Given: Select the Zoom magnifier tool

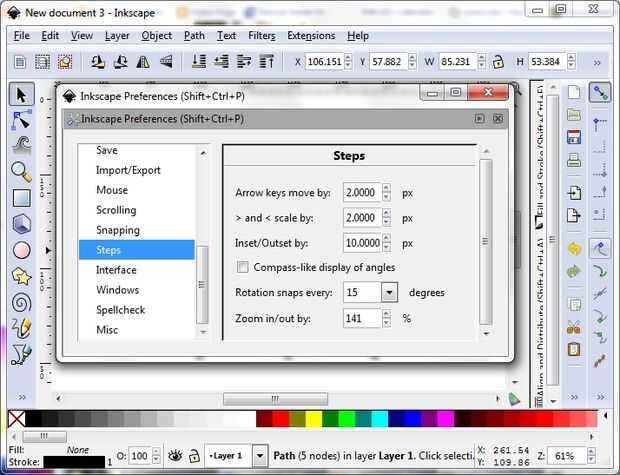Looking at the screenshot, I should click(x=21, y=172).
